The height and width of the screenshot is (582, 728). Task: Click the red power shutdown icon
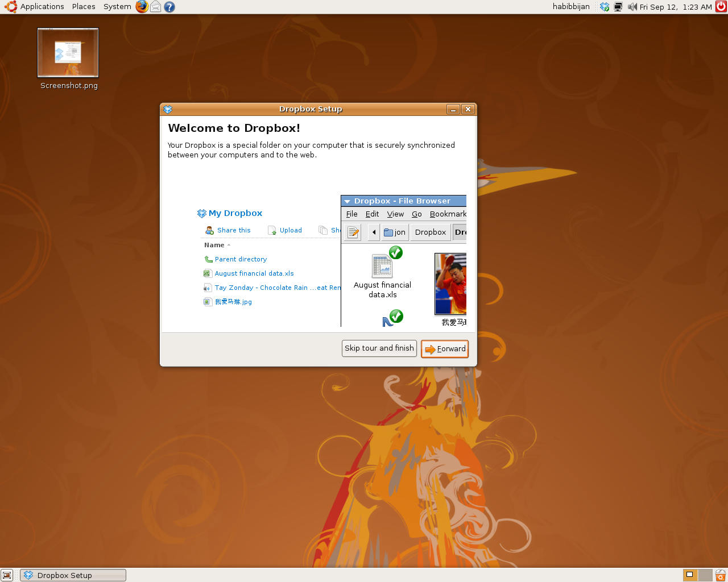tap(721, 7)
